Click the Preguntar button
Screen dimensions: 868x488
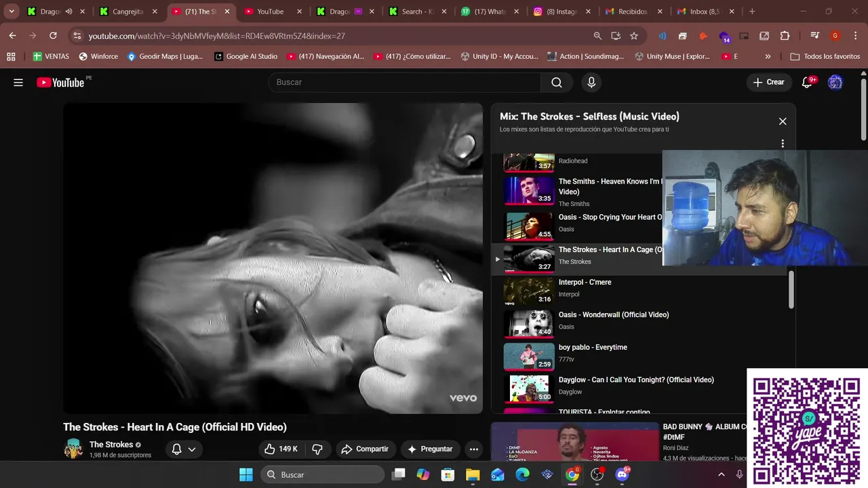pyautogui.click(x=429, y=449)
